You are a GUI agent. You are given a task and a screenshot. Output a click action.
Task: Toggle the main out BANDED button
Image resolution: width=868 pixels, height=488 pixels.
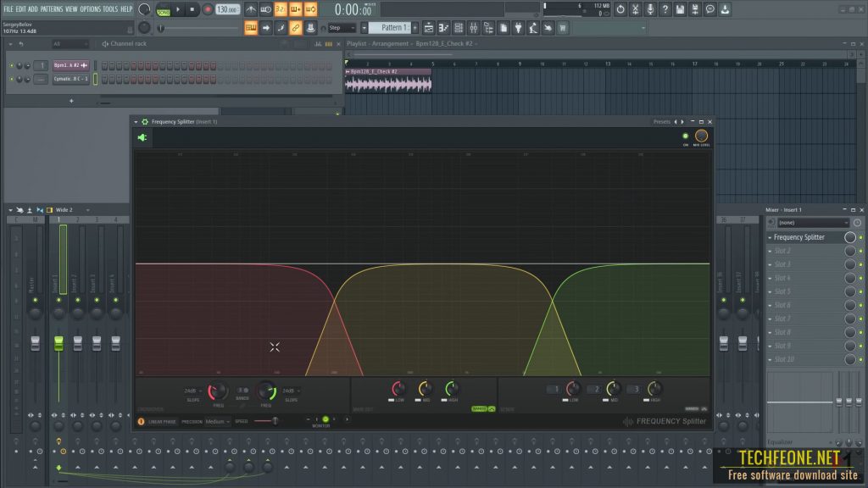click(480, 409)
